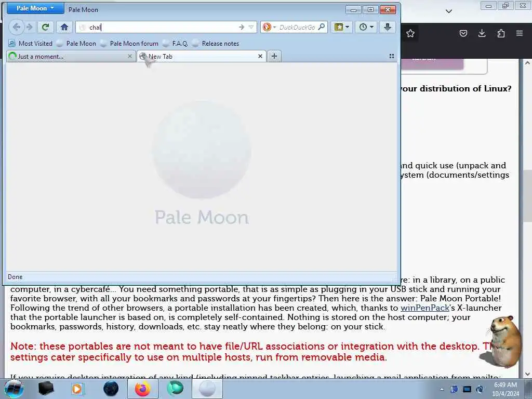Bookmark the page with Firefox star icon
532x399 pixels.
click(x=410, y=33)
